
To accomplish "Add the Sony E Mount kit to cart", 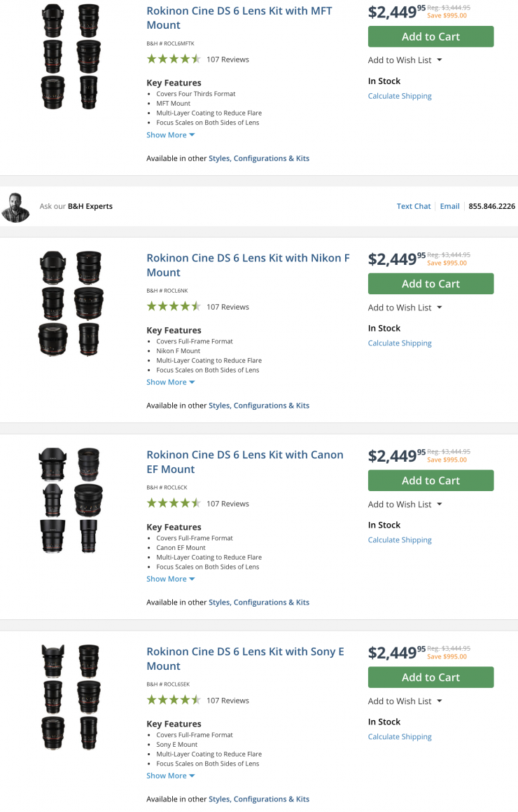I will [x=430, y=677].
